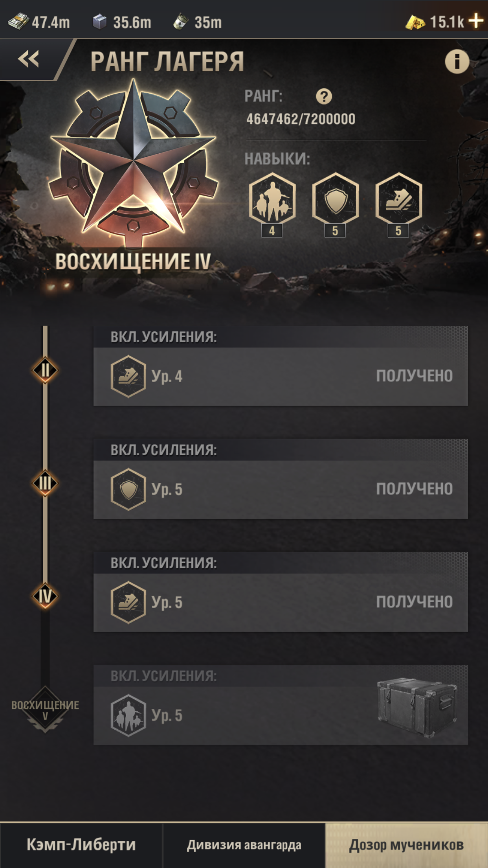Viewport: 488px width, 868px height.
Task: Switch to Кэмп-Либерти tab
Action: [81, 845]
